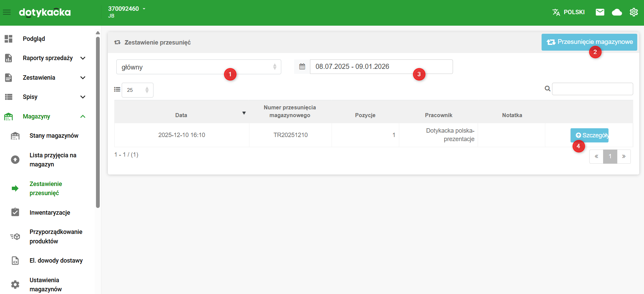
Task: Click the language translate icon
Action: pyautogui.click(x=556, y=12)
